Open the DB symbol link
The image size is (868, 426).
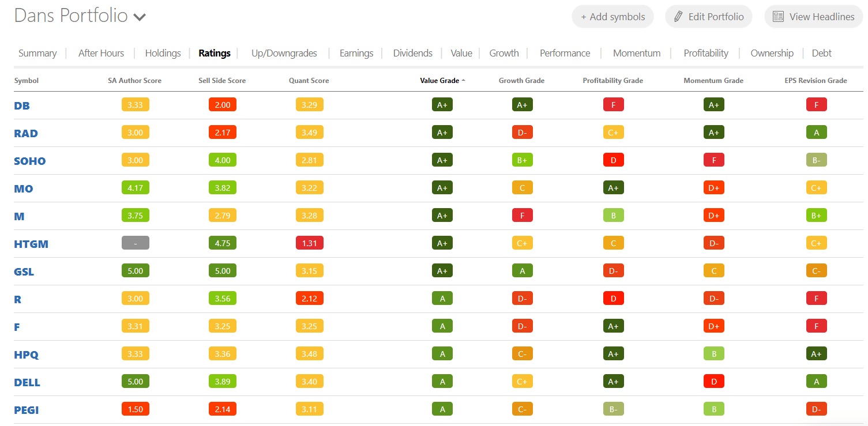[22, 105]
